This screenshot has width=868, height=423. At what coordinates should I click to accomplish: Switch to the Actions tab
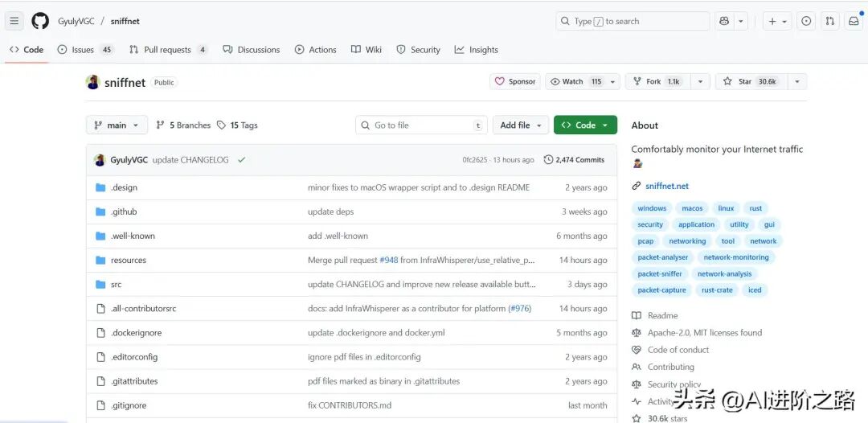tap(316, 50)
